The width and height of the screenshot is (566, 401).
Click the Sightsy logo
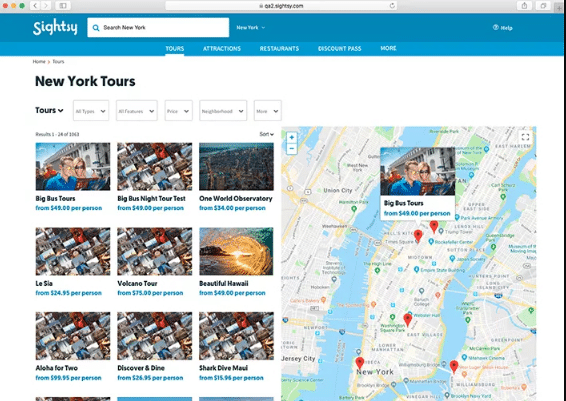point(55,27)
